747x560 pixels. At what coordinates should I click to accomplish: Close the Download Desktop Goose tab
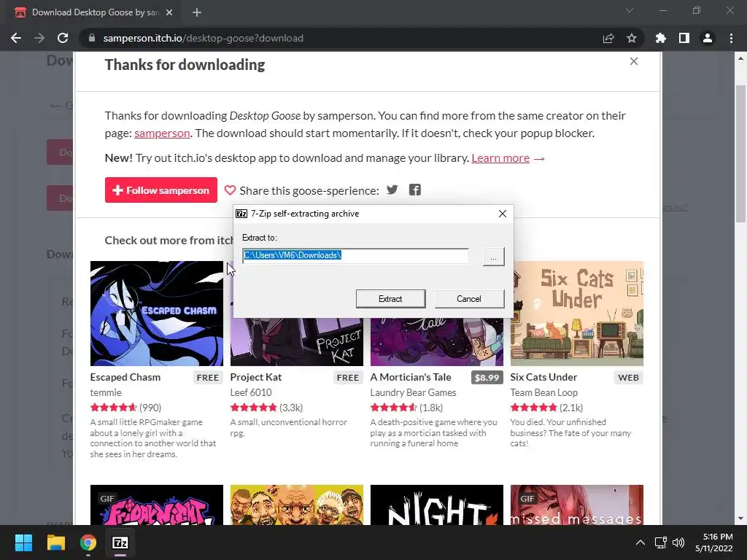click(x=169, y=12)
